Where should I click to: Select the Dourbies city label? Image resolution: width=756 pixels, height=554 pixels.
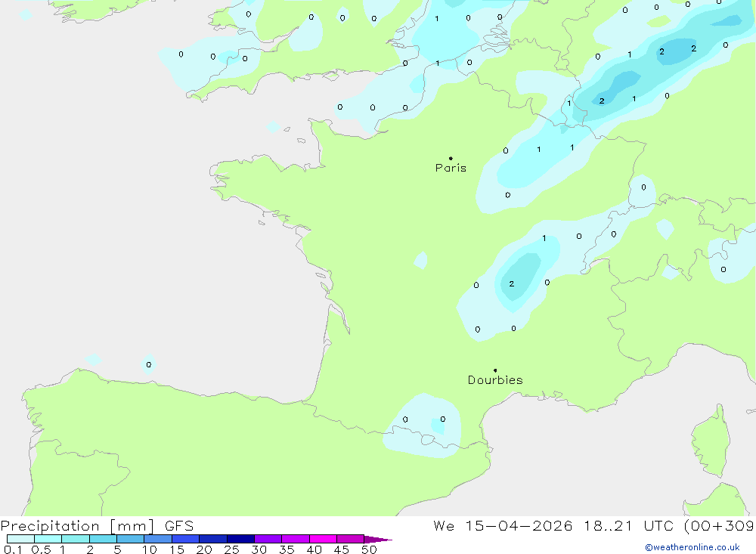pos(495,380)
